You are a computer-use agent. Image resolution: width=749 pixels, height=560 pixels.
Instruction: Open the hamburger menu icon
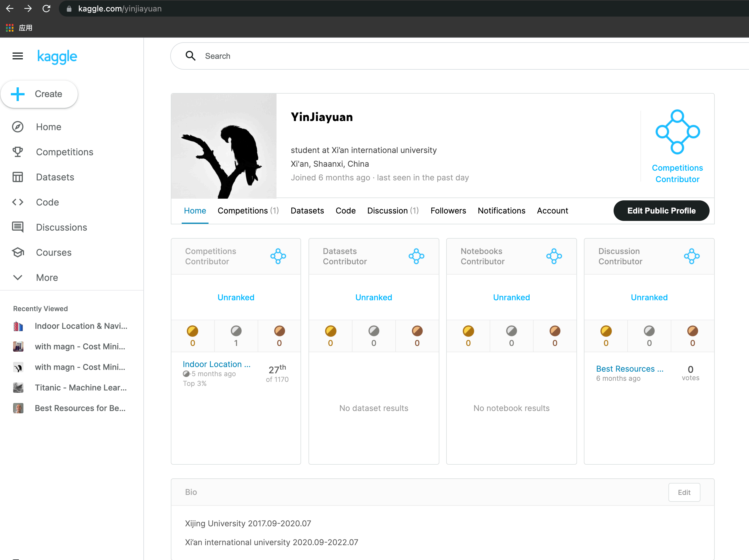tap(18, 56)
